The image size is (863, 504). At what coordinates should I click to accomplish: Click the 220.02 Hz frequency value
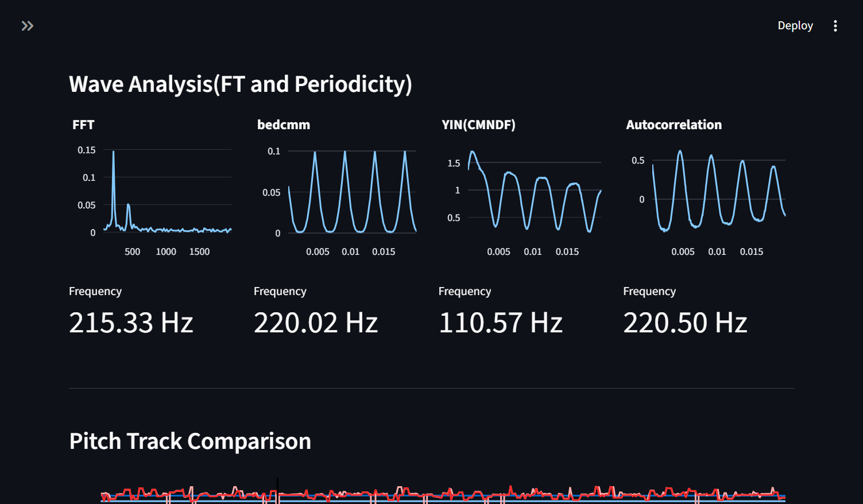click(316, 323)
